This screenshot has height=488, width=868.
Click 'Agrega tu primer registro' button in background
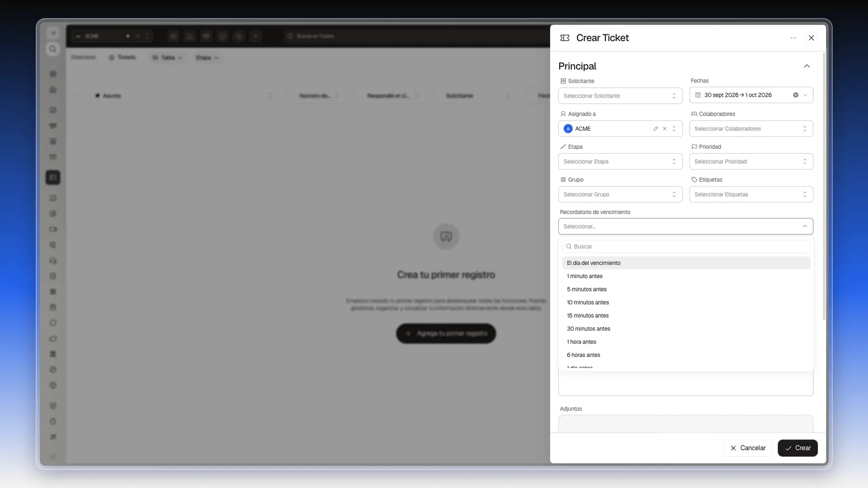[446, 333]
